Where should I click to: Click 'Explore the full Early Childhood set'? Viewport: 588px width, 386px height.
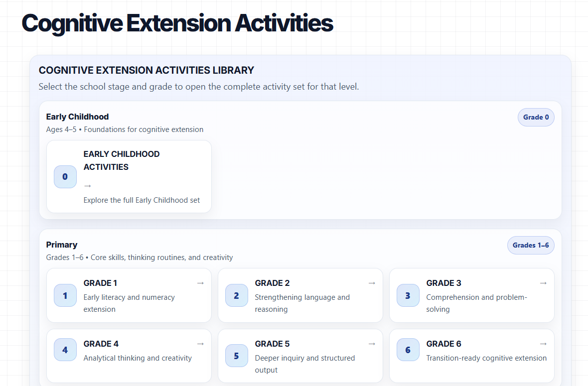(142, 200)
